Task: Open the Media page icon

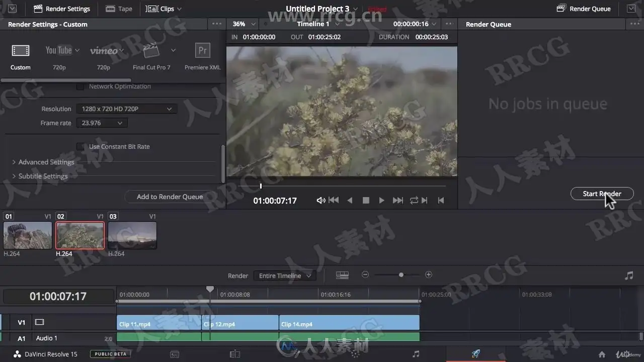Action: [x=175, y=354]
